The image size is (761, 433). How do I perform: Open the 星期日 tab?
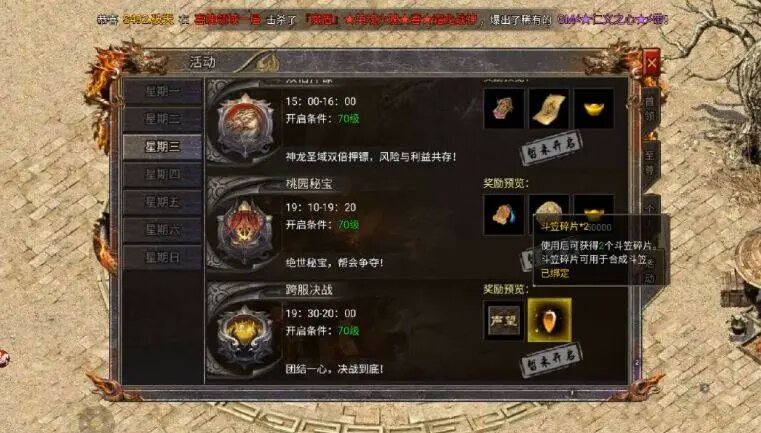coord(162,257)
